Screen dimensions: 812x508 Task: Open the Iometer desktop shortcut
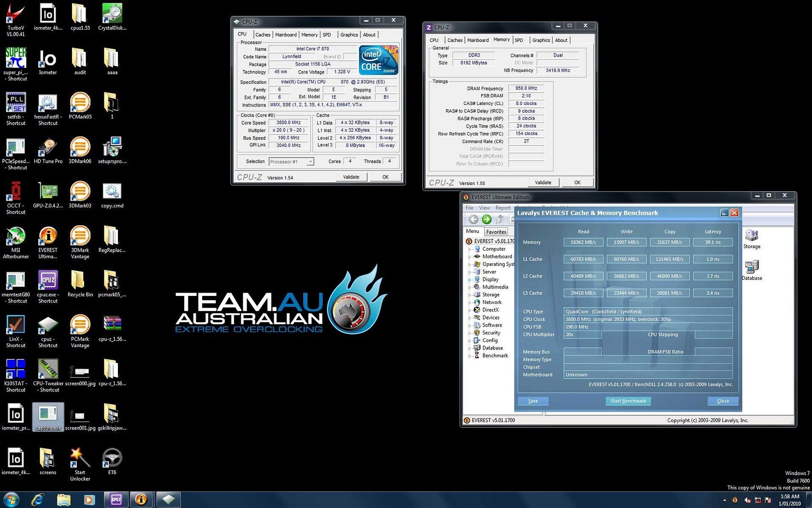tap(48, 62)
